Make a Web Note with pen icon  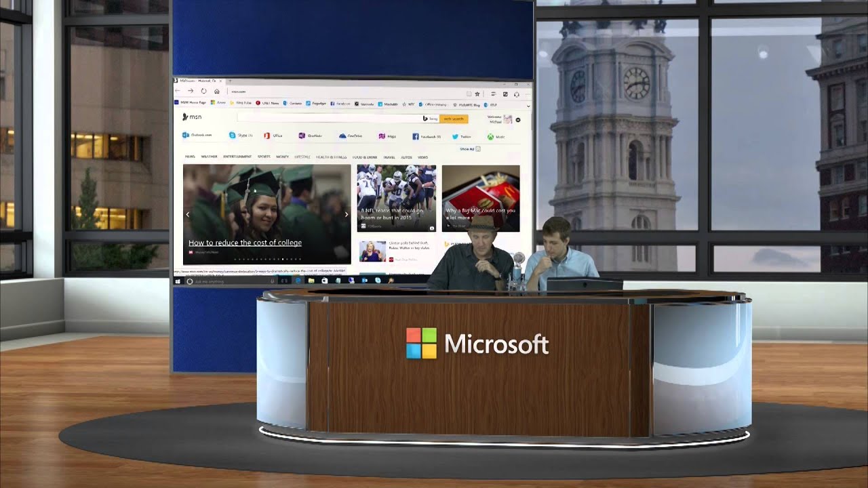505,94
